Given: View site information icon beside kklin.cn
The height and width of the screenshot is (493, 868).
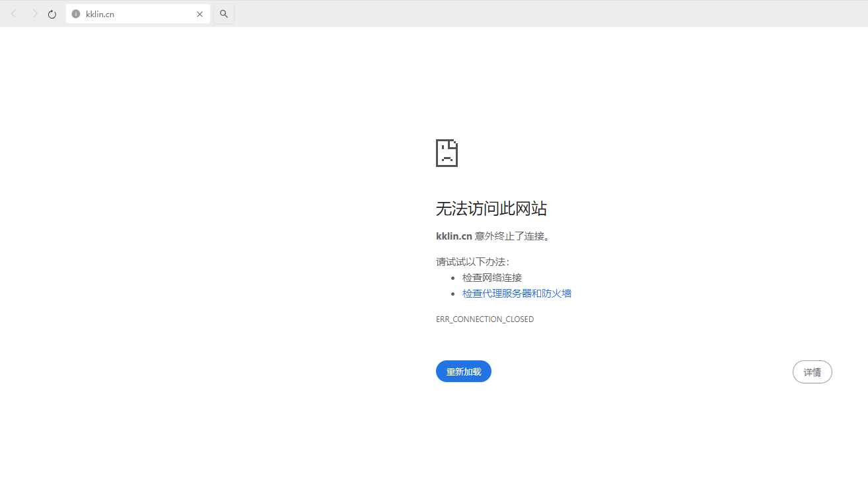Looking at the screenshot, I should coord(76,14).
